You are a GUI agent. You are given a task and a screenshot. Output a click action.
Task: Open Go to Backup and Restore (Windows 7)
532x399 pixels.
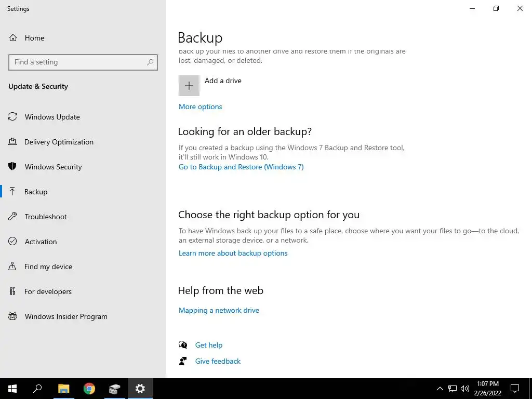[241, 167]
